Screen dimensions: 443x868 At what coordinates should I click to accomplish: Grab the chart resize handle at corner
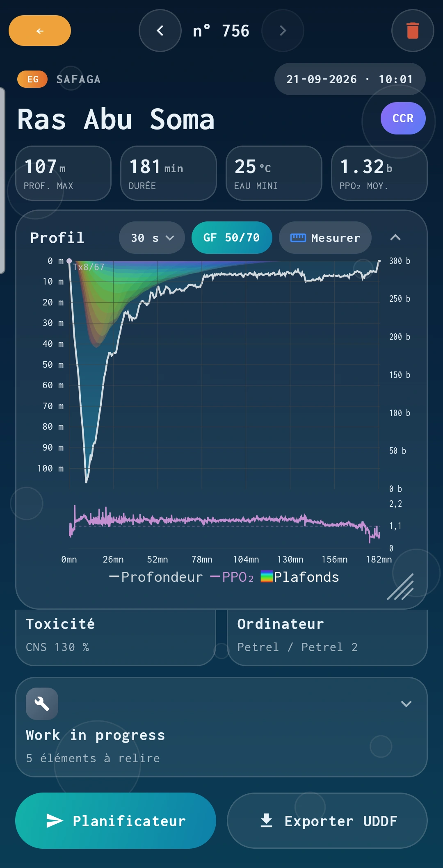400,587
